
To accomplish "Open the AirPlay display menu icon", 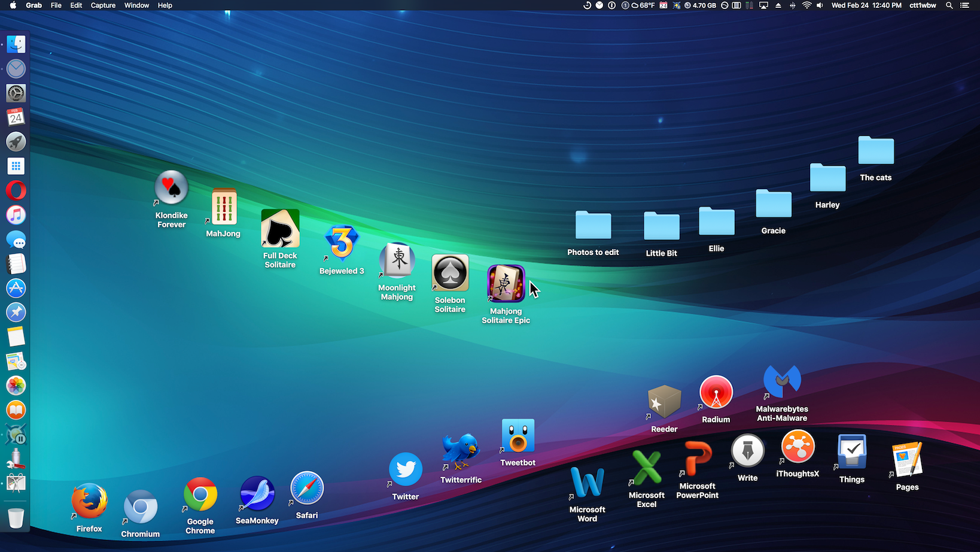I will 763,5.
